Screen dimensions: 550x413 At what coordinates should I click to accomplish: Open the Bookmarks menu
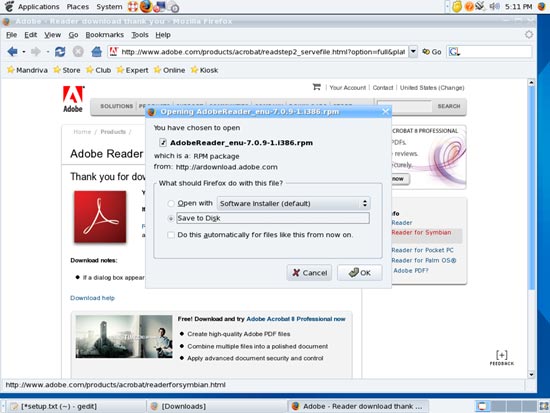tap(105, 35)
